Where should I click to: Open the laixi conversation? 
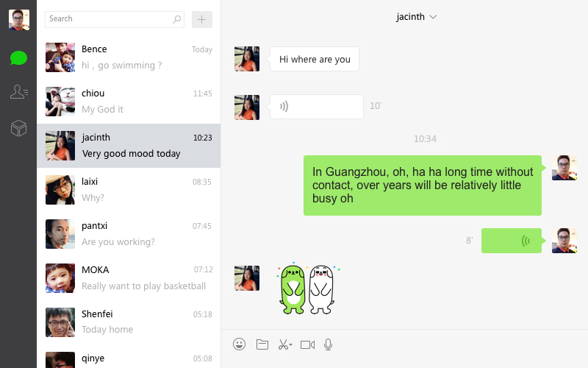click(x=129, y=190)
